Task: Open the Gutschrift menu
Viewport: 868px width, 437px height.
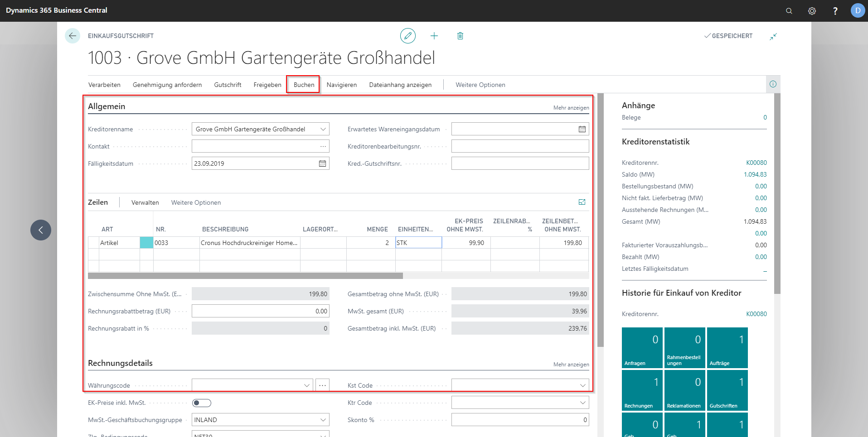Action: coord(228,85)
